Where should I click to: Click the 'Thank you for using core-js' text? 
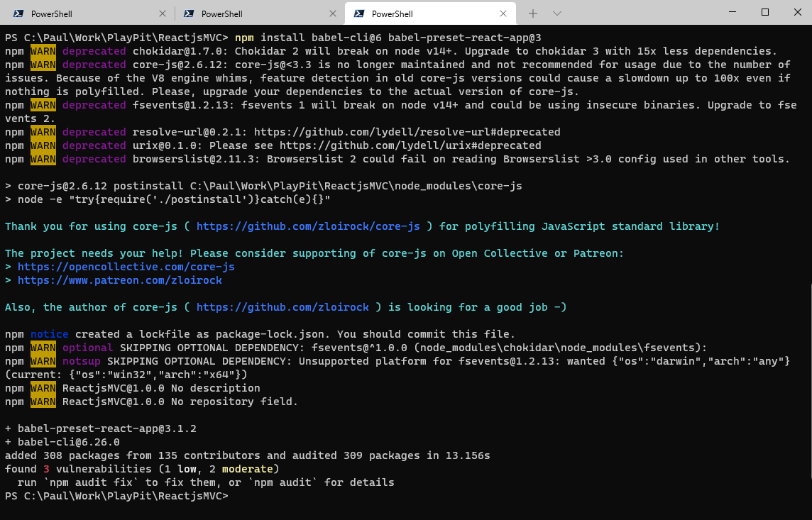click(91, 226)
